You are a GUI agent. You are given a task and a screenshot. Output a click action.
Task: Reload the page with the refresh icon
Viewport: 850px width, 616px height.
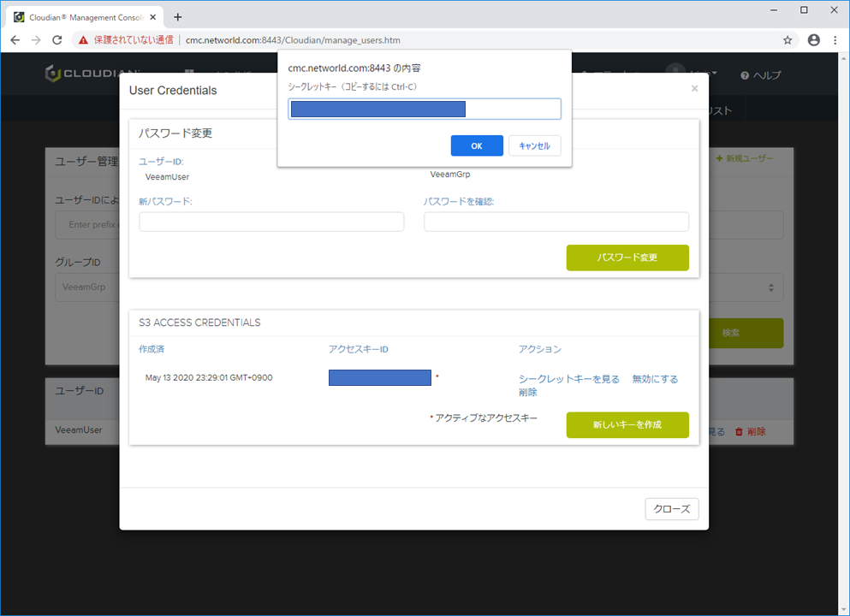pyautogui.click(x=56, y=39)
